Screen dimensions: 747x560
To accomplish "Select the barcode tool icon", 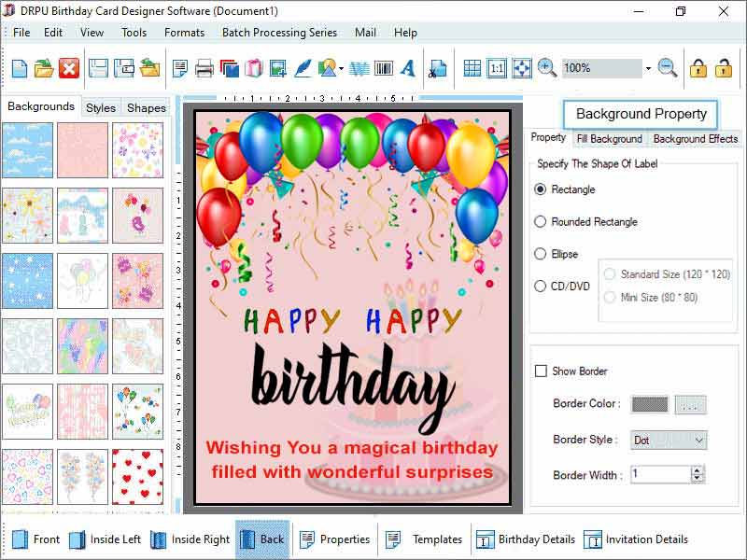I will point(383,67).
